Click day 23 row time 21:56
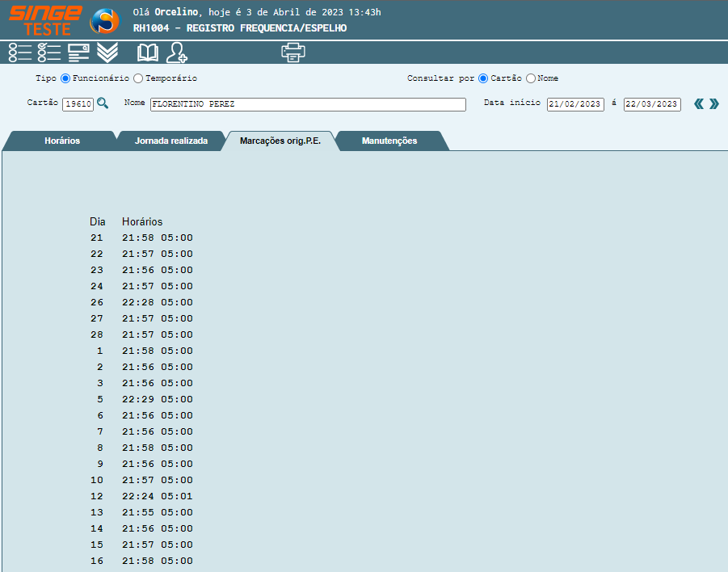Image resolution: width=728 pixels, height=572 pixels. 138,270
